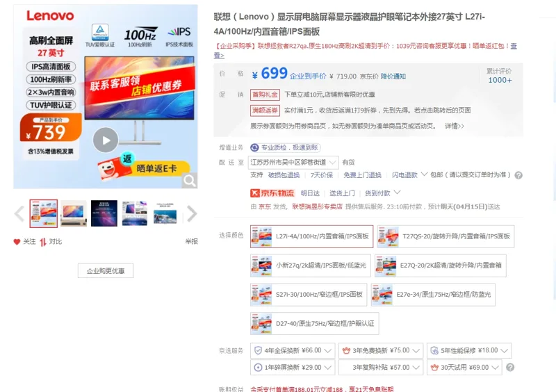Expand the 货到付款 delivery options chevron
This screenshot has width=556, height=392.
coord(397,193)
